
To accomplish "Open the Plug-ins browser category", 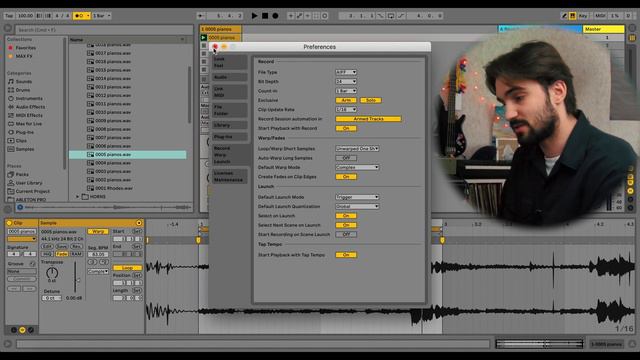I will [x=24, y=132].
